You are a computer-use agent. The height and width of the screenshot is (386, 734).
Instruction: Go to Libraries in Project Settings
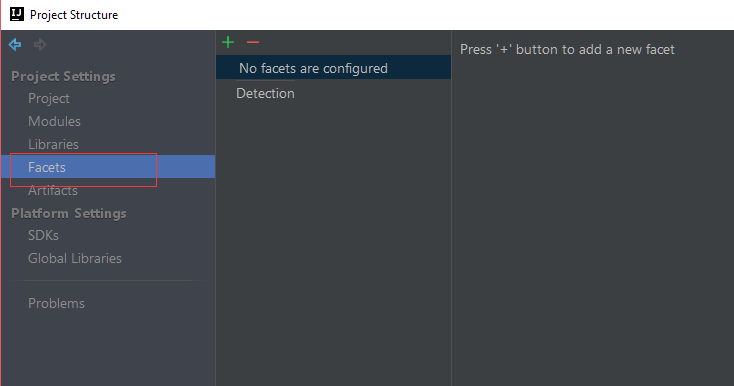pyautogui.click(x=53, y=144)
